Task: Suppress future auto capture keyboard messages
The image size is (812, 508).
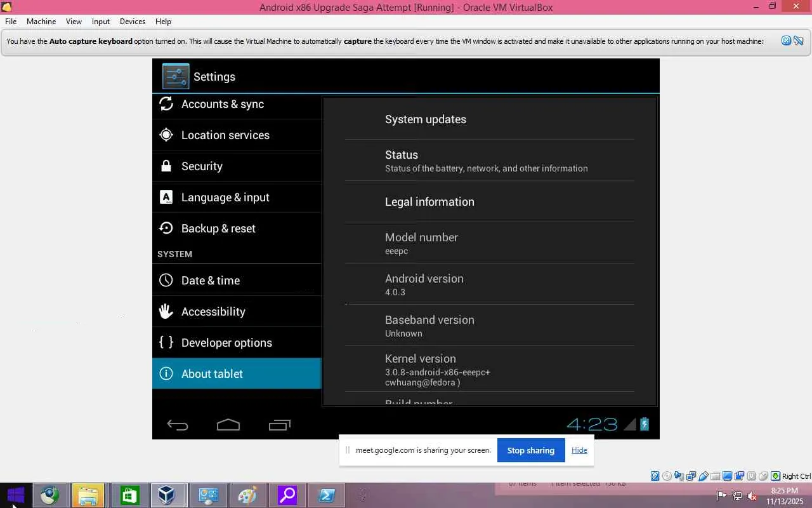Action: click(799, 41)
